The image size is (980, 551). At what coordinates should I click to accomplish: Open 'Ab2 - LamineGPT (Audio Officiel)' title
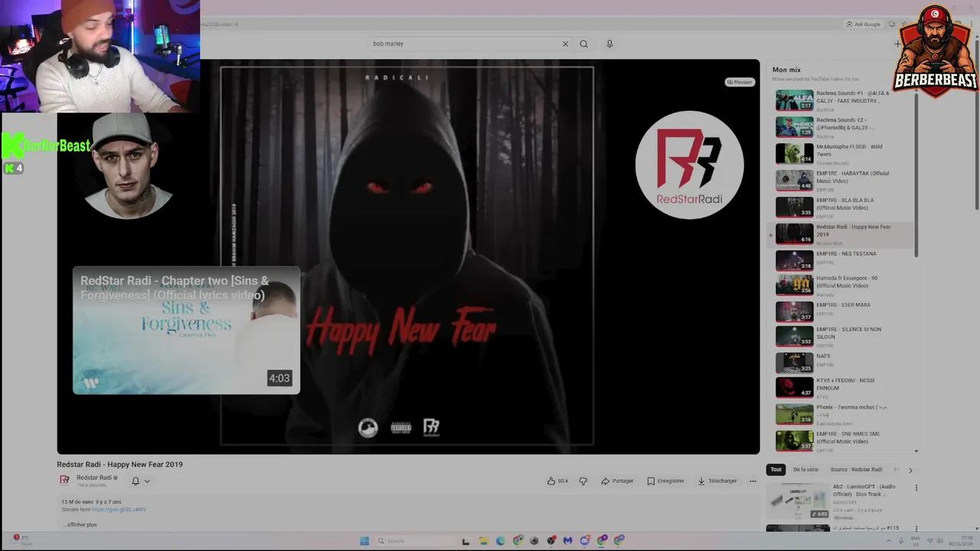[864, 490]
